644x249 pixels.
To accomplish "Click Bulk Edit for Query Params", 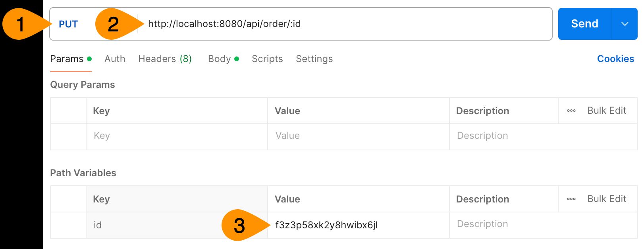I will pos(607,111).
